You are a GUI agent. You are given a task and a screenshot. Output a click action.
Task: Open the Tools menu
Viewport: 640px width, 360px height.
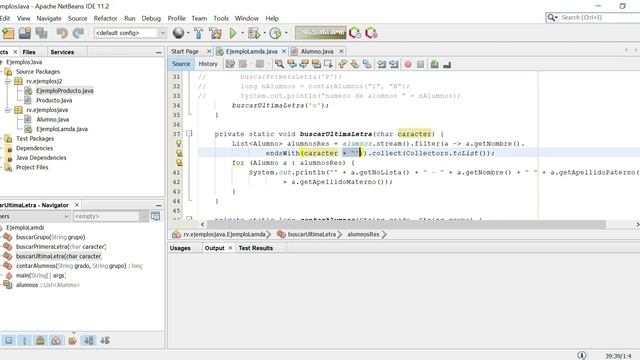[x=221, y=18]
